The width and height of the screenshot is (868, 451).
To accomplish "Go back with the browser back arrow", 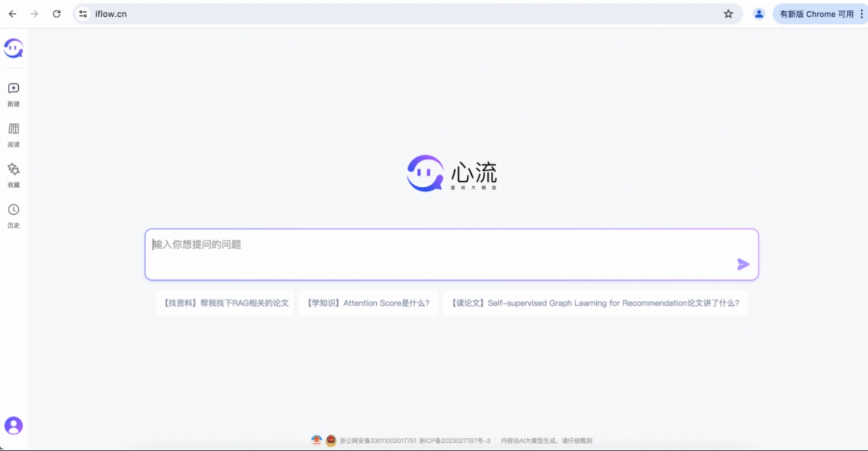I will click(x=12, y=14).
